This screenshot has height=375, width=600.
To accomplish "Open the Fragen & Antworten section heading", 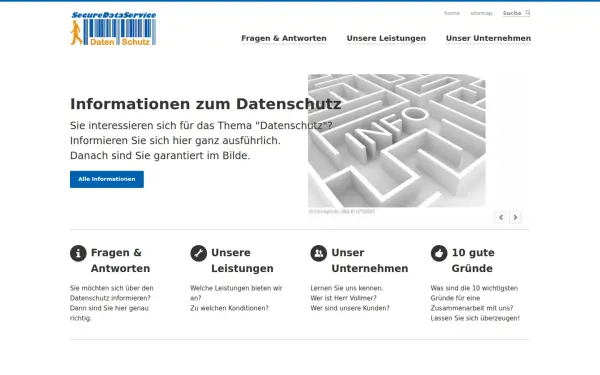I will tap(120, 261).
